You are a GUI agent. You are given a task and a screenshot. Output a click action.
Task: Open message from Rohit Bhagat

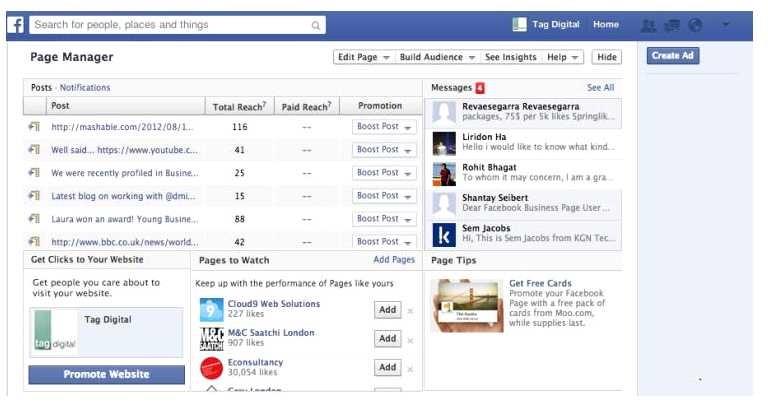pyautogui.click(x=523, y=173)
